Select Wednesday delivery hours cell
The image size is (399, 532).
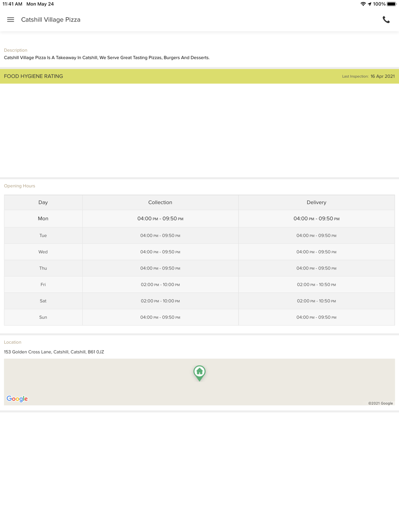[316, 252]
